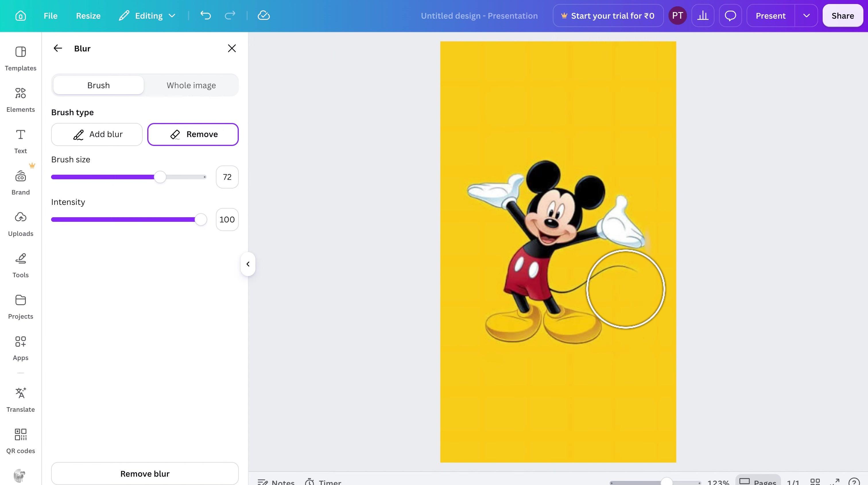This screenshot has width=868, height=485.
Task: Open the Brand panel
Action: coord(21,183)
